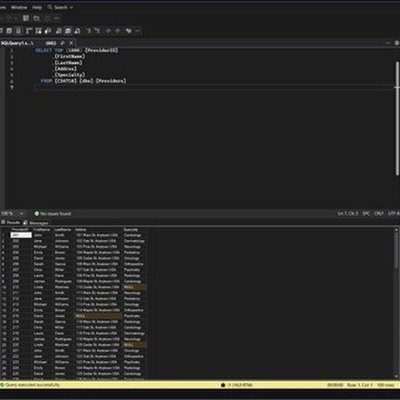Click the No issues found indicator
The width and height of the screenshot is (400, 400).
53,213
